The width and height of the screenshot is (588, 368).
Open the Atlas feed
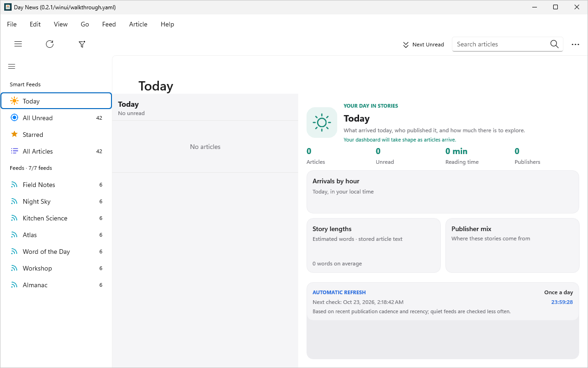[x=56, y=235]
